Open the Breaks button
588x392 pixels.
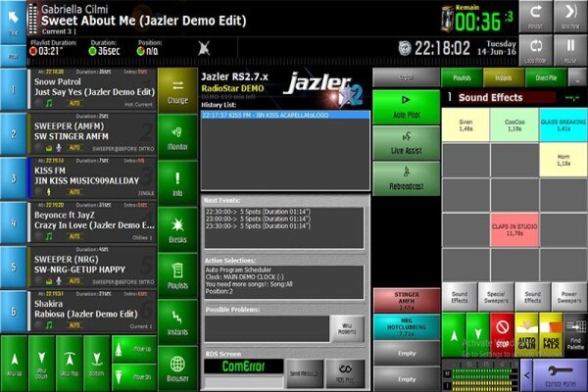[177, 229]
